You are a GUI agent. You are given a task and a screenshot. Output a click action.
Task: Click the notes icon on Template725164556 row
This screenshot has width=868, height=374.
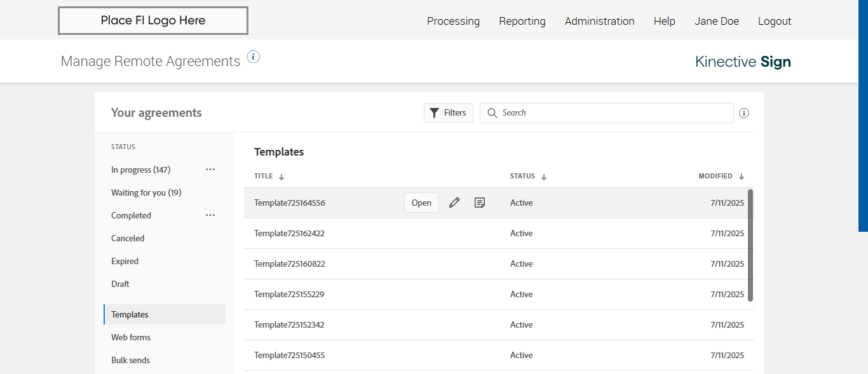480,203
